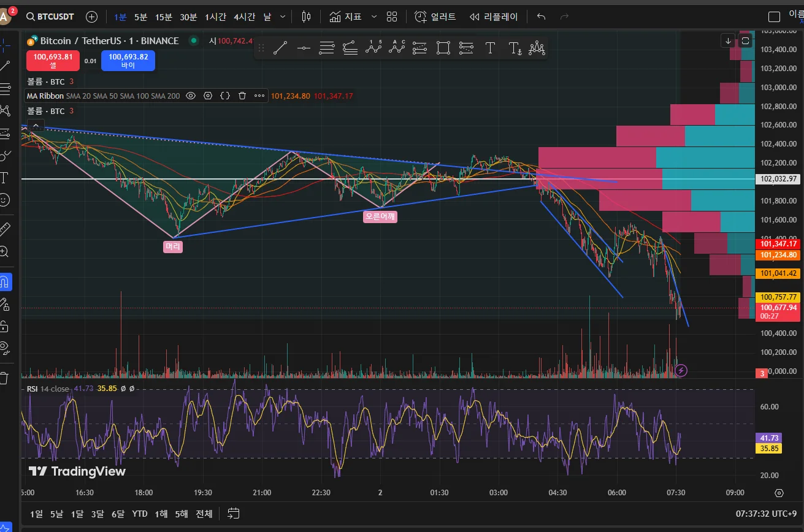Add symbol with plus icon
This screenshot has height=532, width=804.
click(x=91, y=17)
